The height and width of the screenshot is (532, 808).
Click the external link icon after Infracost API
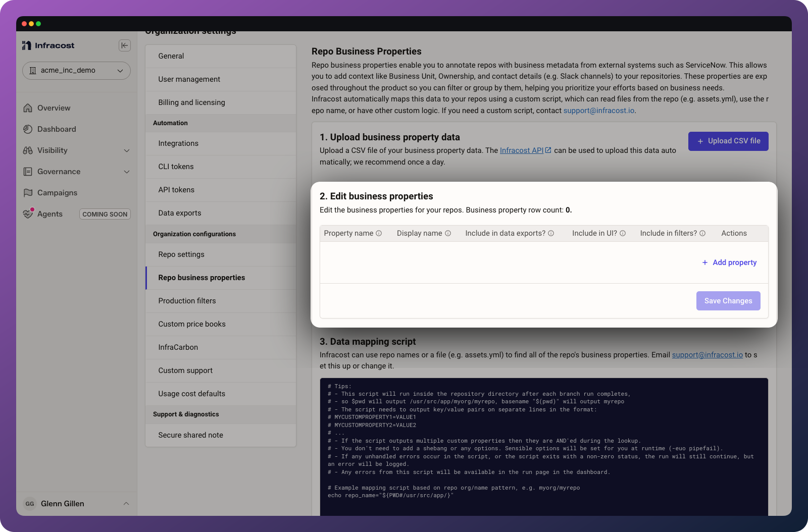click(548, 150)
